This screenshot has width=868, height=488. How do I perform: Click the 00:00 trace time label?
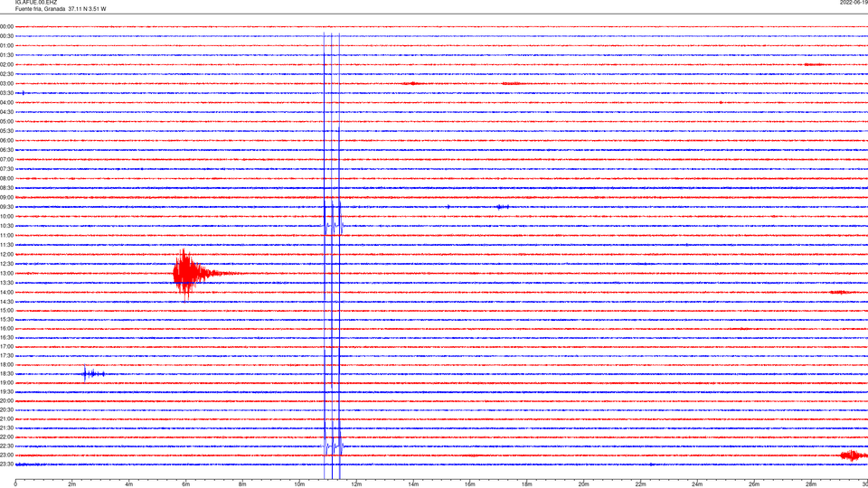[6, 26]
